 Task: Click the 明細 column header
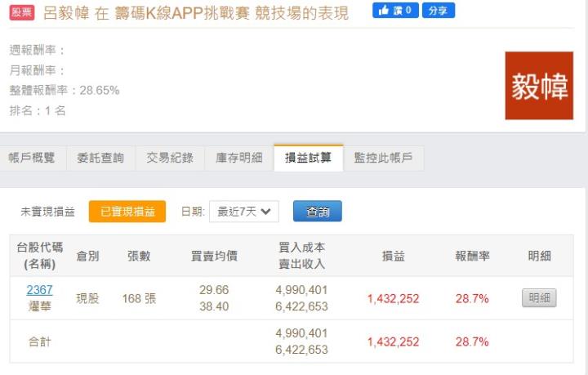tap(539, 256)
